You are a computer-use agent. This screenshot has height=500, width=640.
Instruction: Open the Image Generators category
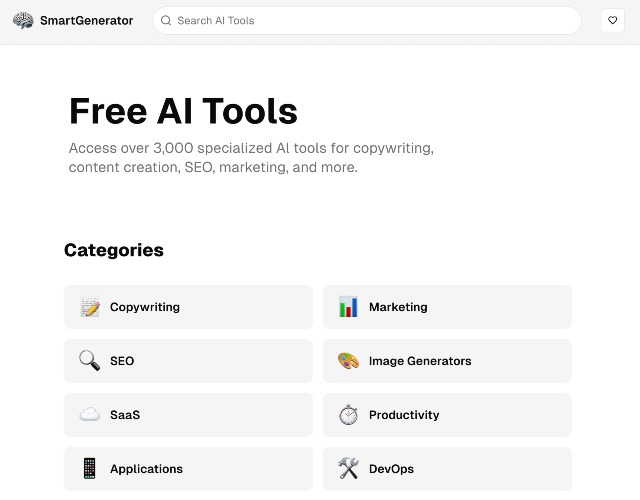click(x=447, y=361)
